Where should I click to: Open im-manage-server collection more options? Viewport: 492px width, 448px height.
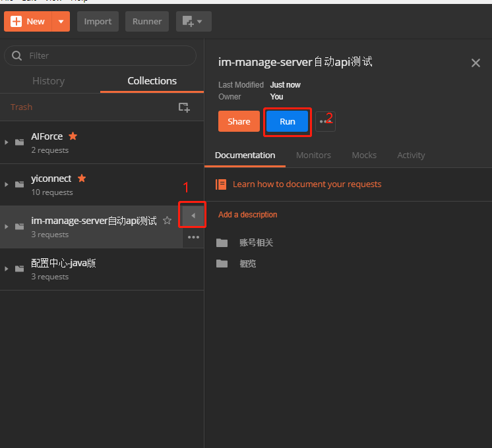click(x=193, y=237)
